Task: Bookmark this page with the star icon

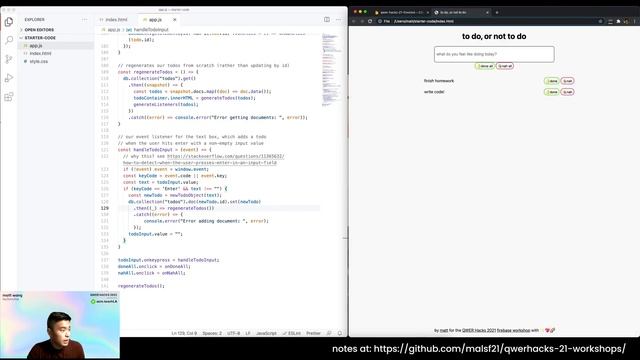Action: (600, 21)
